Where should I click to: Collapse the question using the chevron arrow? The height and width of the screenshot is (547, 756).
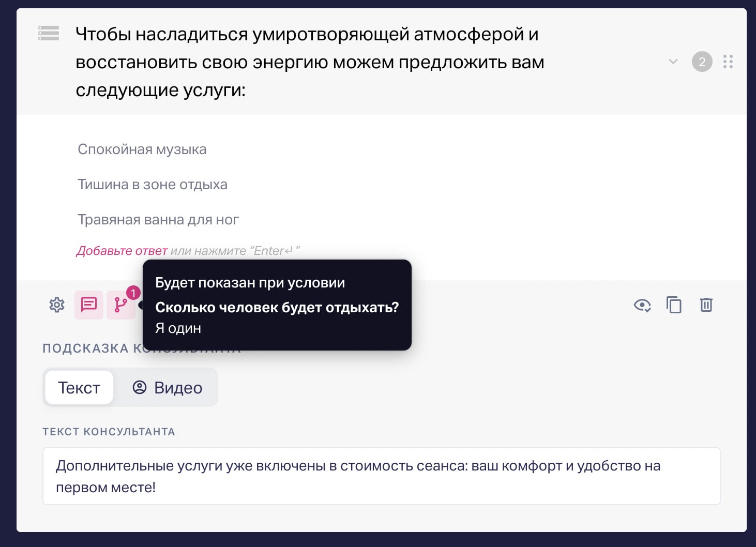(x=673, y=62)
